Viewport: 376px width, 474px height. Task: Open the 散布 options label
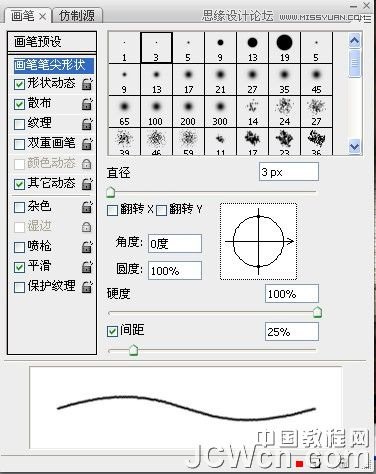click(39, 103)
